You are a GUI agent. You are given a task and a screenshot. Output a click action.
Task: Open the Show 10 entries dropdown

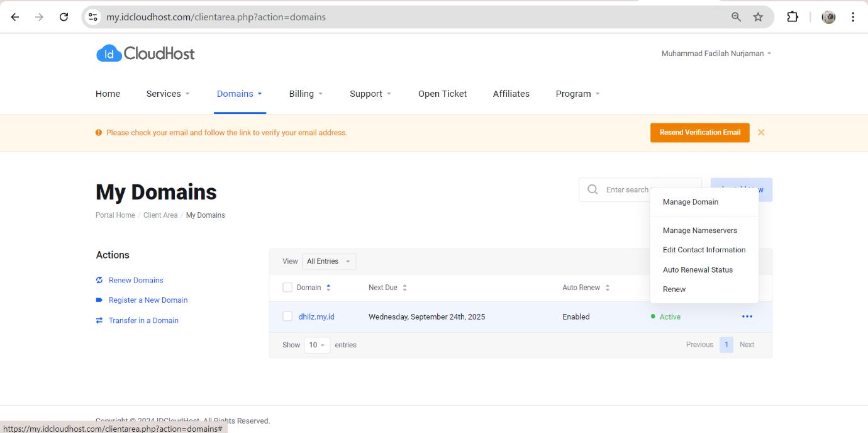point(317,345)
